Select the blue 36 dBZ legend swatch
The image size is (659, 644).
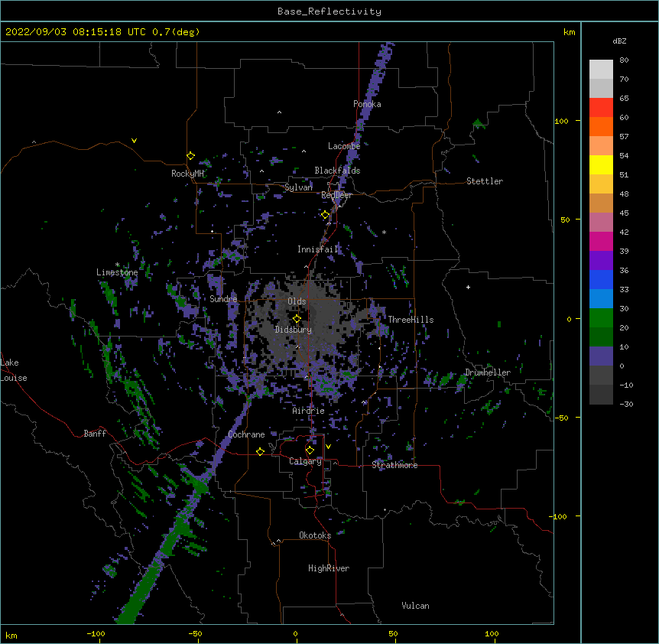(x=601, y=279)
